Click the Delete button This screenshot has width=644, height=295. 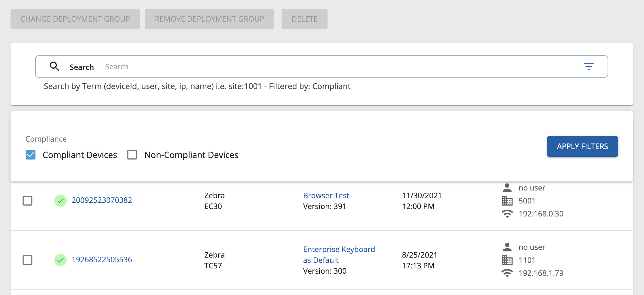[304, 19]
